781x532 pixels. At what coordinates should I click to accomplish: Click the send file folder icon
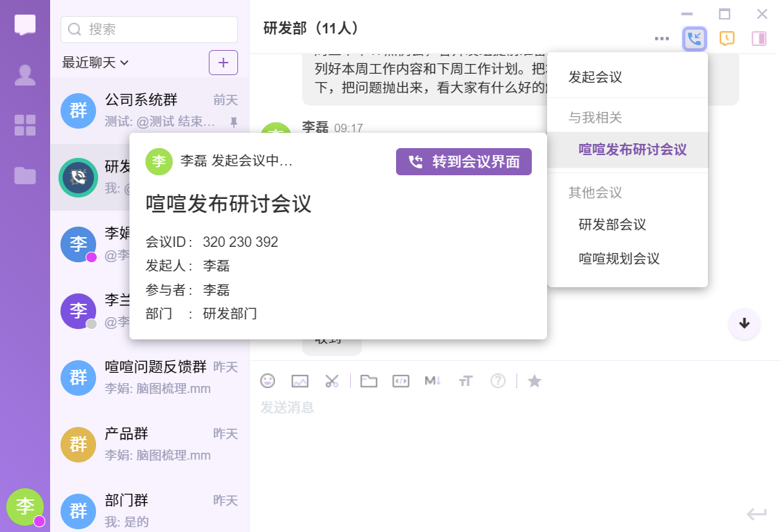[368, 381]
